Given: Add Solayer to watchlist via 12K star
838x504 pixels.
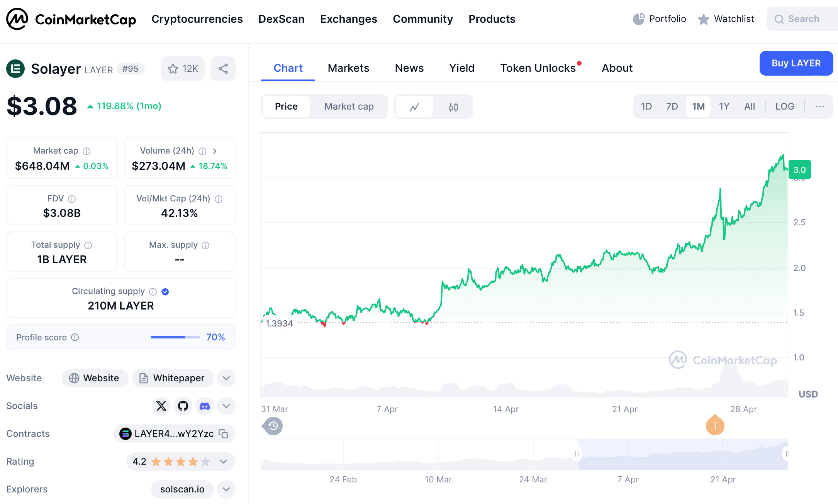Looking at the screenshot, I should (183, 69).
